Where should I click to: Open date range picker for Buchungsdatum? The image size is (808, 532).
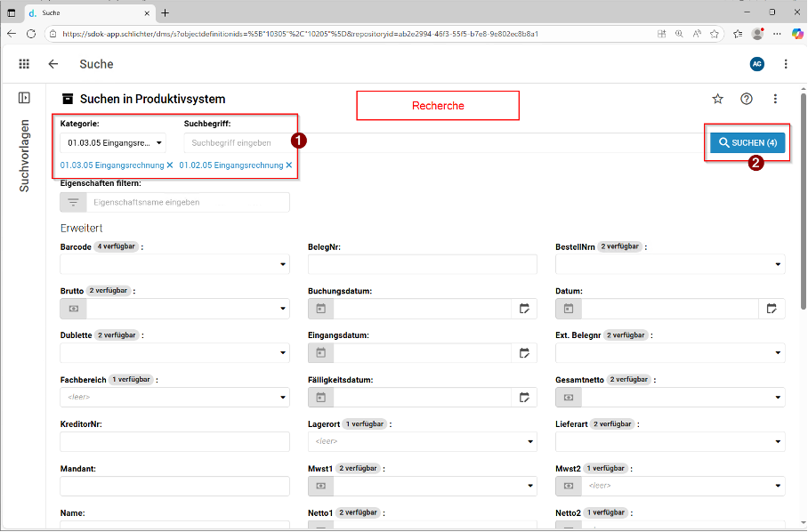pyautogui.click(x=524, y=309)
